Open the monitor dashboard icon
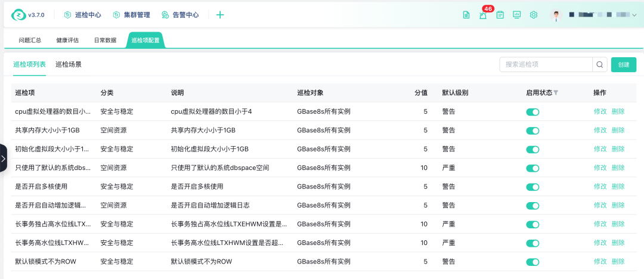644x279 pixels. pos(517,15)
